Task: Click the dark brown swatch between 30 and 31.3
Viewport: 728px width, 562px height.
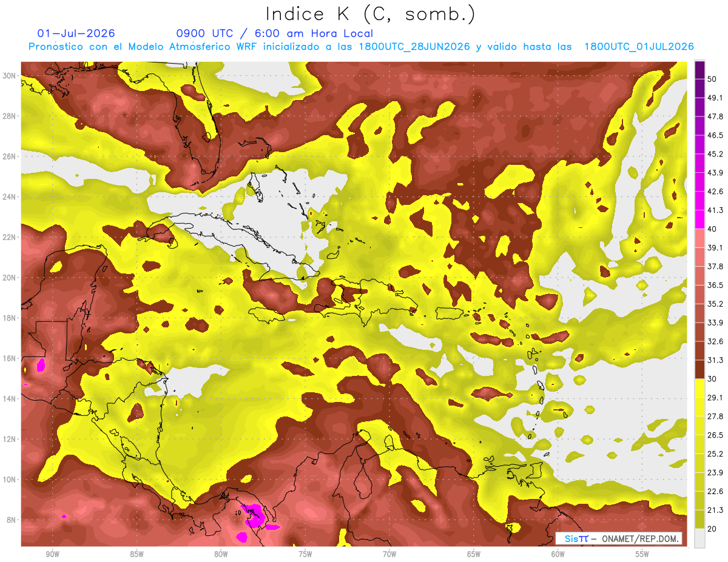Action: pos(700,369)
